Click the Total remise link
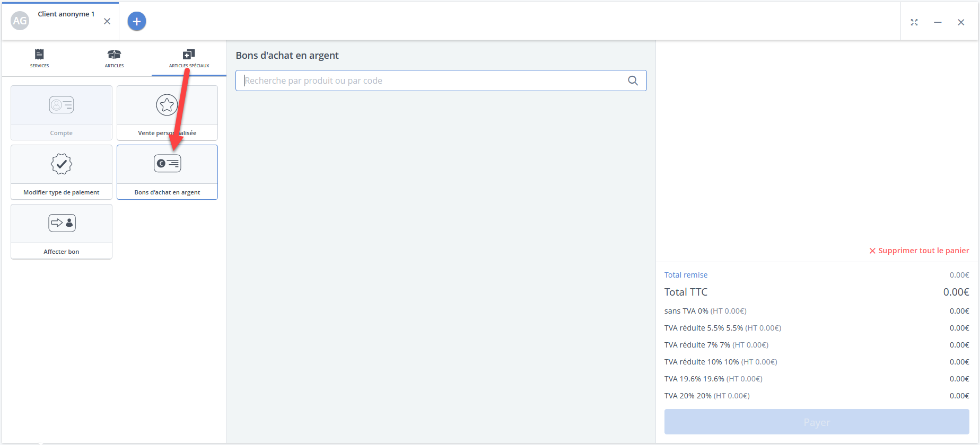Viewport: 980px width, 445px height. (x=686, y=275)
